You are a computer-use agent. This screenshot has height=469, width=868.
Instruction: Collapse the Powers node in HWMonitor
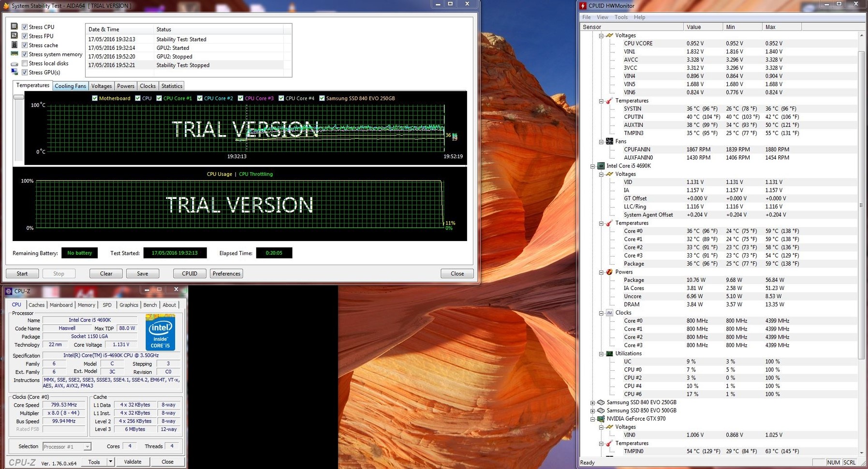tap(601, 272)
